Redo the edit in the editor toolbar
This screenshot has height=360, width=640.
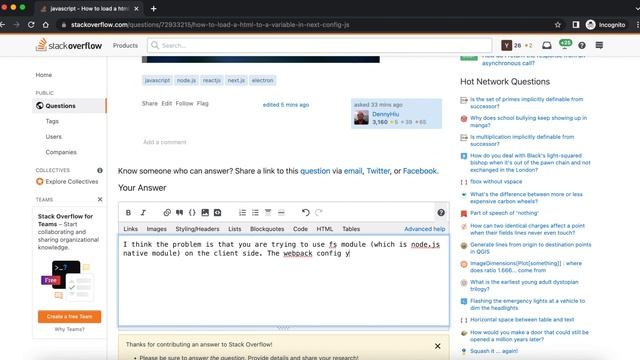(x=319, y=213)
